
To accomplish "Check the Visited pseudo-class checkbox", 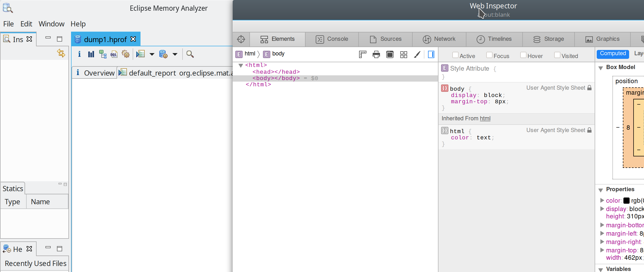I will click(x=557, y=55).
